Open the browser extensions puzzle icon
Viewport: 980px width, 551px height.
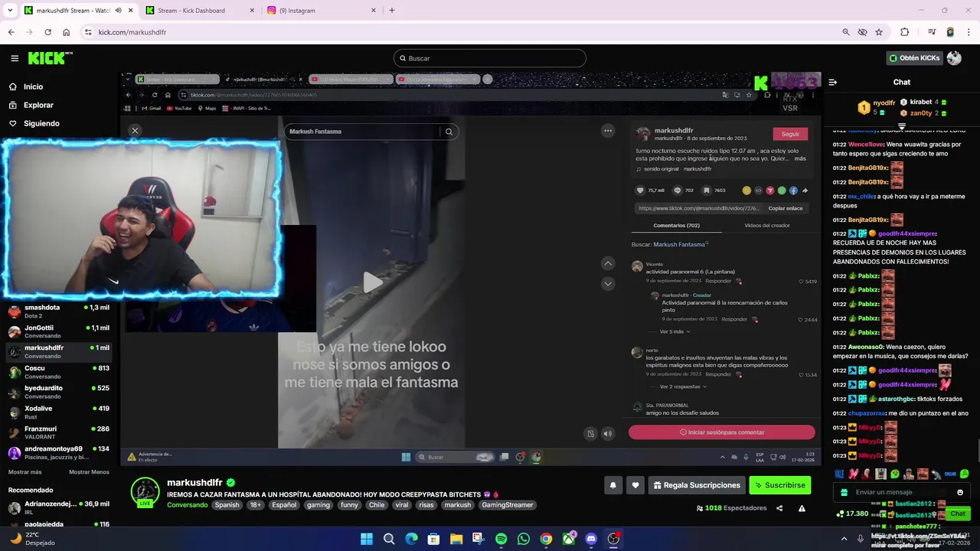click(904, 32)
